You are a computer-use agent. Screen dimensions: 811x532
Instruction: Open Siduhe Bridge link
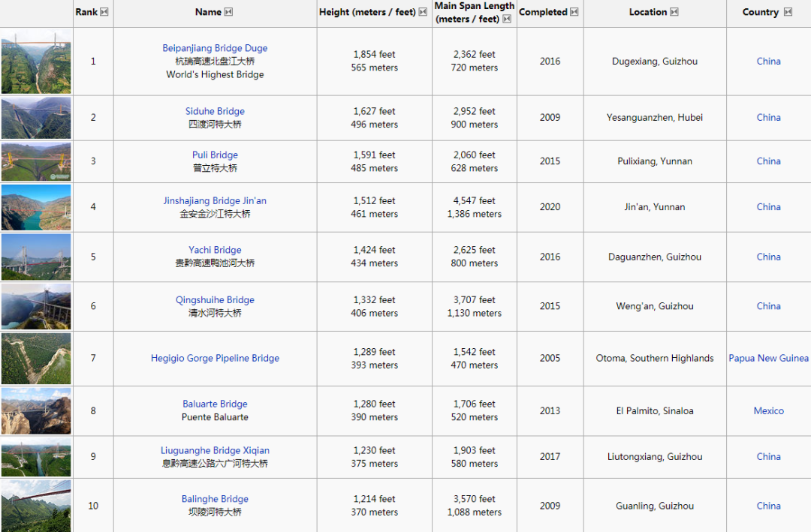[x=215, y=111]
